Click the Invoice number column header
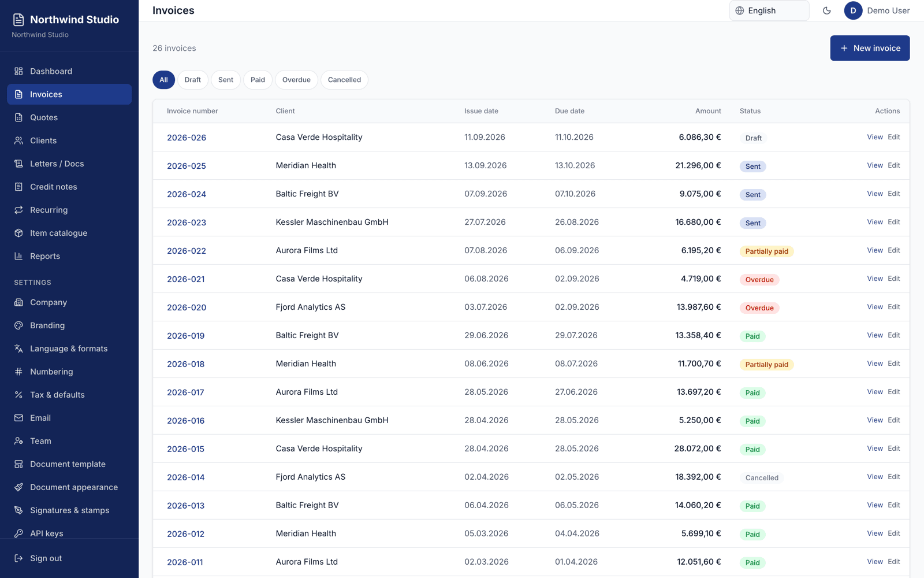 [x=192, y=111]
